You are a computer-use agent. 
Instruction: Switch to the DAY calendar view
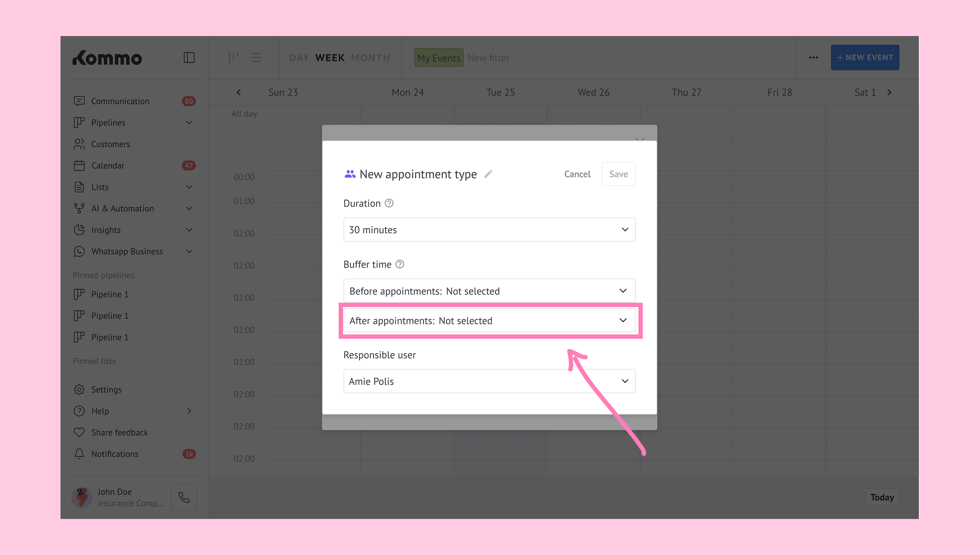tap(299, 58)
